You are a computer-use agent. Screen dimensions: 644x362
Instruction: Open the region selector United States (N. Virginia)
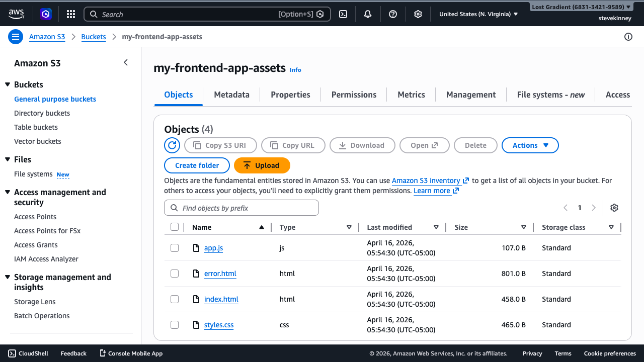click(x=478, y=14)
